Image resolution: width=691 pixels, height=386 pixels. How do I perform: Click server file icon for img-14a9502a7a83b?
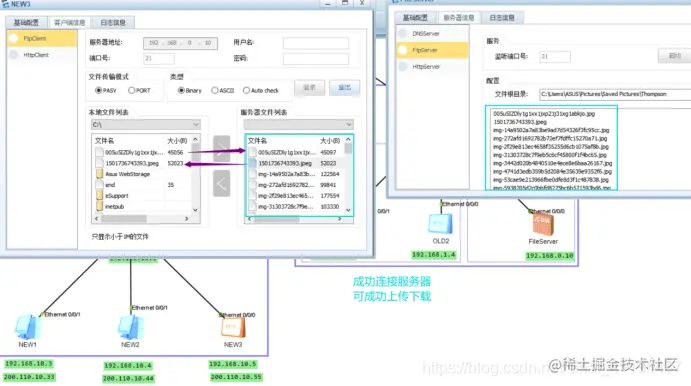click(x=253, y=174)
